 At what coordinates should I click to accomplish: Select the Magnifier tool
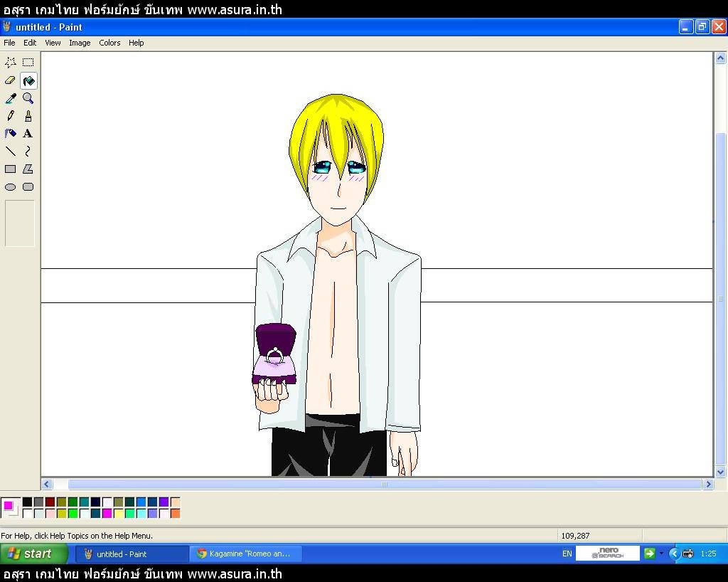coord(28,98)
